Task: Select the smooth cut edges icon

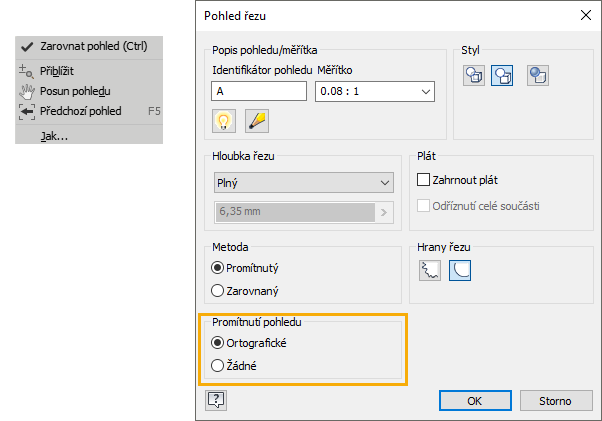Action: click(x=460, y=270)
